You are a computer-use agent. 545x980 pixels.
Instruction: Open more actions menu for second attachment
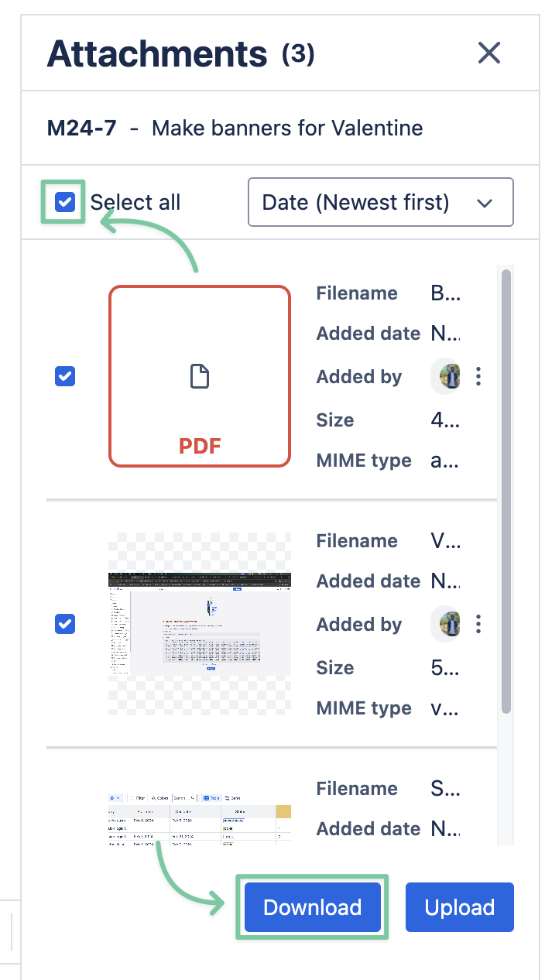click(478, 624)
